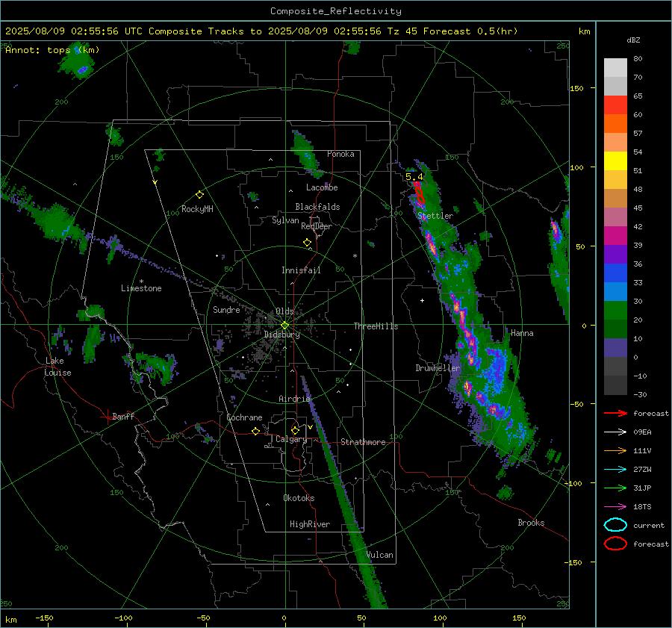Viewport: 672px width, 628px height.
Task: Click the 'Annot: tops (km)' label
Action: (x=52, y=50)
